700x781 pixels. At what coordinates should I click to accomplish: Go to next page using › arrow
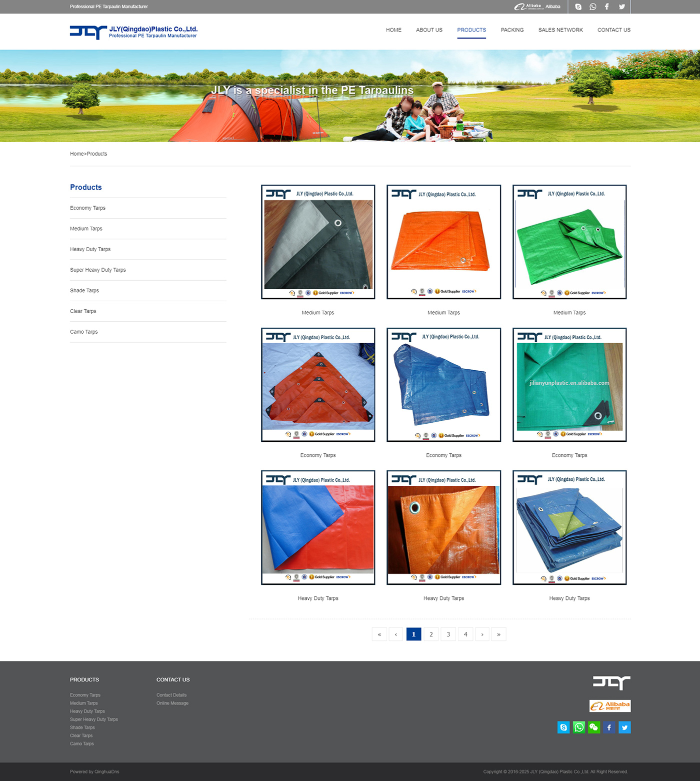pyautogui.click(x=482, y=634)
